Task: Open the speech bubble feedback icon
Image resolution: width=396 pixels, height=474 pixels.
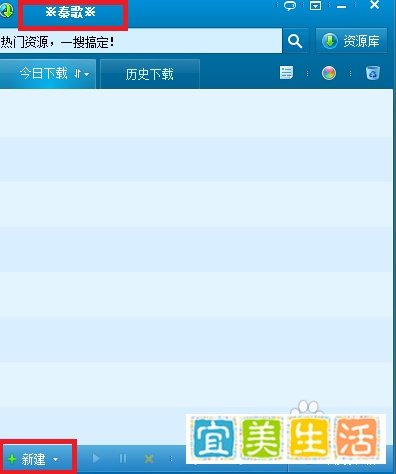Action: click(x=290, y=6)
